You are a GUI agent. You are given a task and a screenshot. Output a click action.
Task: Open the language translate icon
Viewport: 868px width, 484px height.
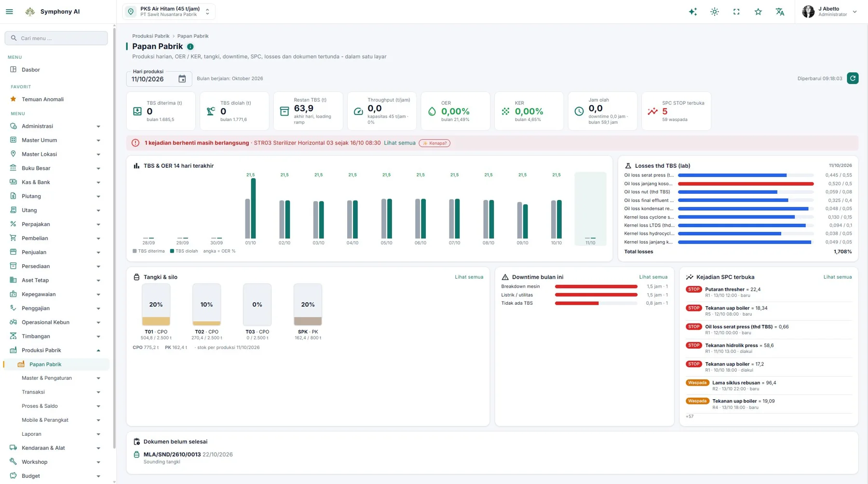(x=780, y=12)
